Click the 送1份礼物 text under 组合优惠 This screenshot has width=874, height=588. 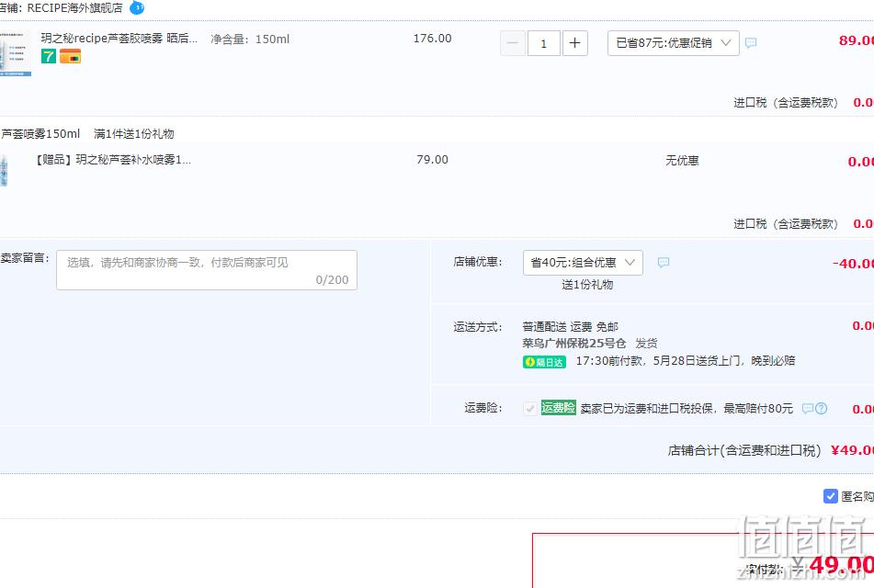(x=587, y=285)
